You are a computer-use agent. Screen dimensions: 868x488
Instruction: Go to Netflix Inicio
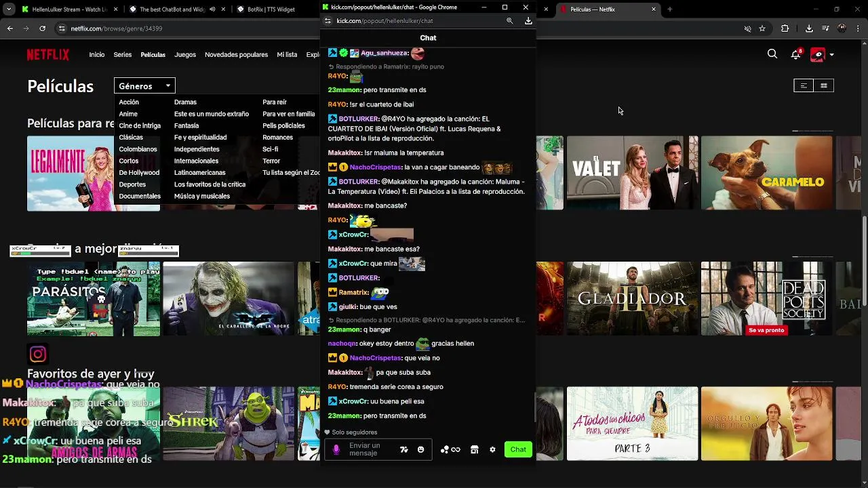[97, 55]
